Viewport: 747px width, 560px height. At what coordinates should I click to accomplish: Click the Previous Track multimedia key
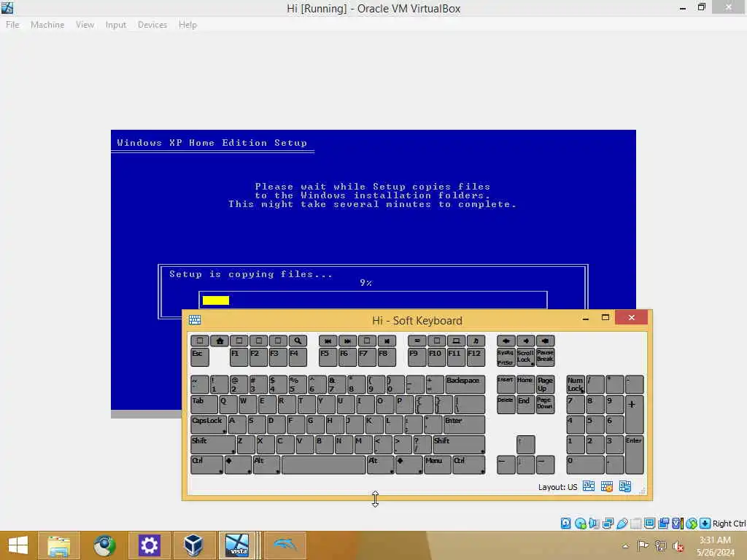click(x=328, y=341)
